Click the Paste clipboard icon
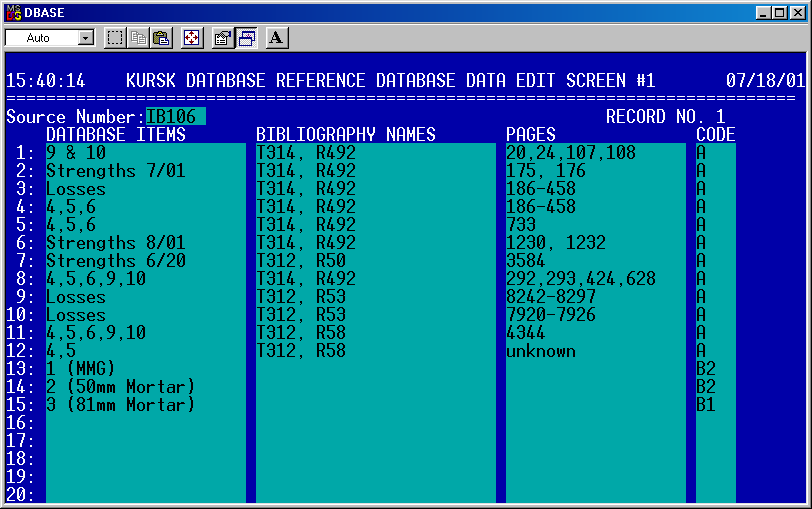 (x=161, y=38)
